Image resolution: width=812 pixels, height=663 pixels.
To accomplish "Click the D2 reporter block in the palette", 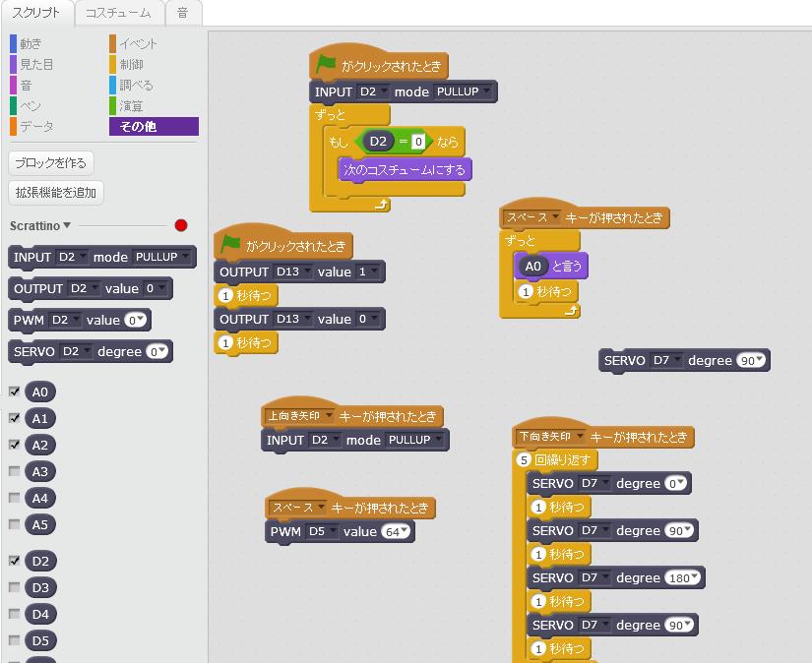I will (x=39, y=562).
